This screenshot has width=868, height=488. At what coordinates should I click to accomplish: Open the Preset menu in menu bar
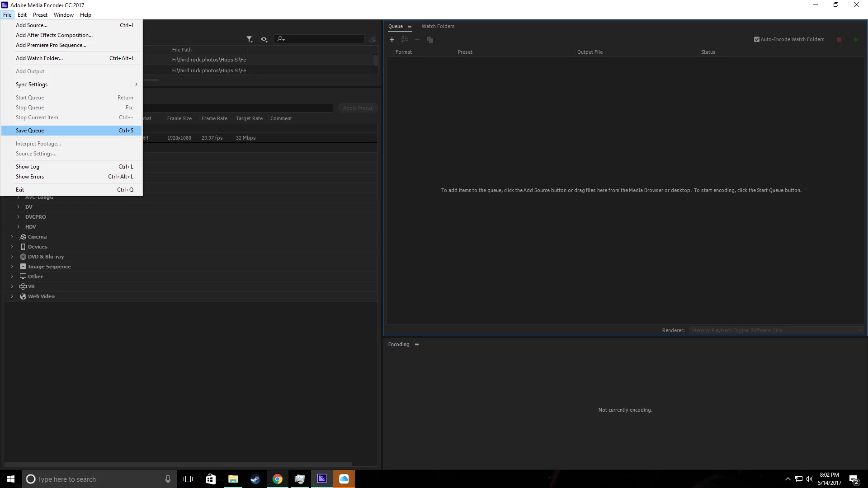pyautogui.click(x=40, y=15)
